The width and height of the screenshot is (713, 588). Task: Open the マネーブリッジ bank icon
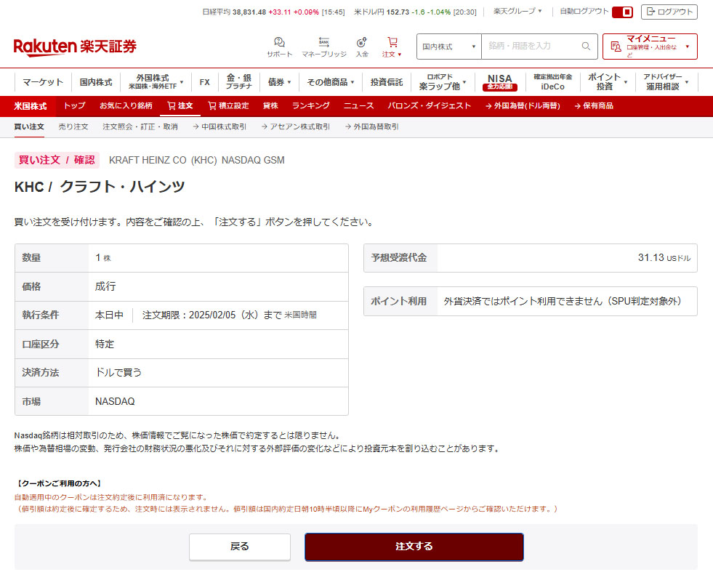click(x=324, y=43)
